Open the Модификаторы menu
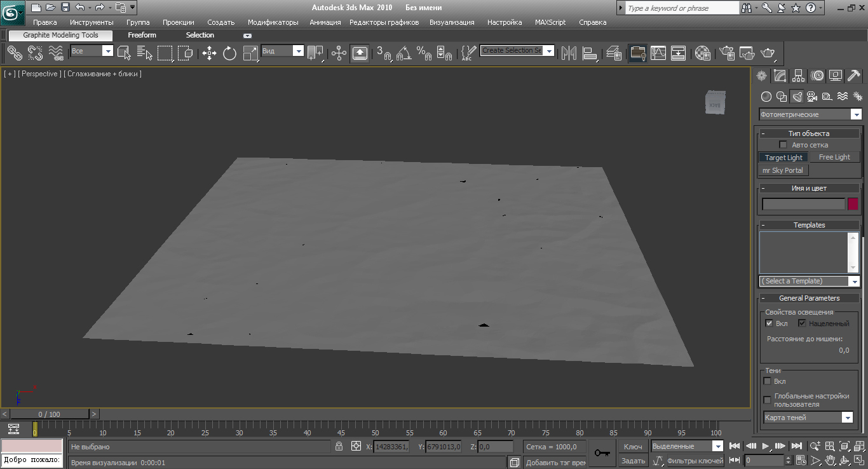 (x=273, y=22)
